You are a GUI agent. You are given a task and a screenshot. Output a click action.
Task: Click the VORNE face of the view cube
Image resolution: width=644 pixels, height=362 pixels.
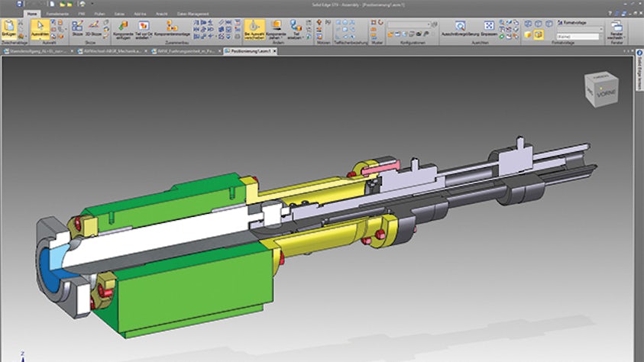[x=607, y=92]
